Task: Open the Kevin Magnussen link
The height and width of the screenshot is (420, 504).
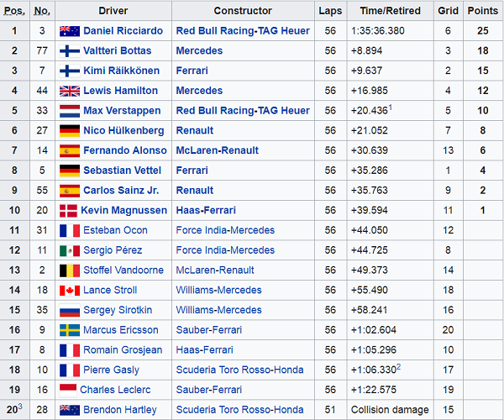Action: (x=124, y=210)
